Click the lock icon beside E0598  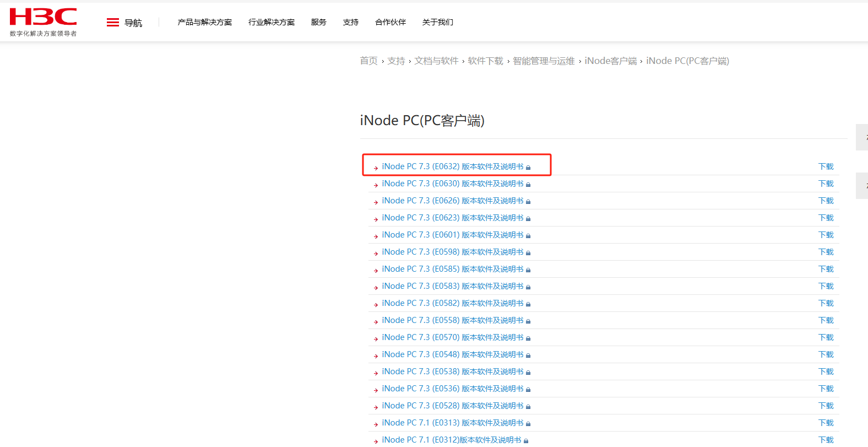pyautogui.click(x=528, y=253)
